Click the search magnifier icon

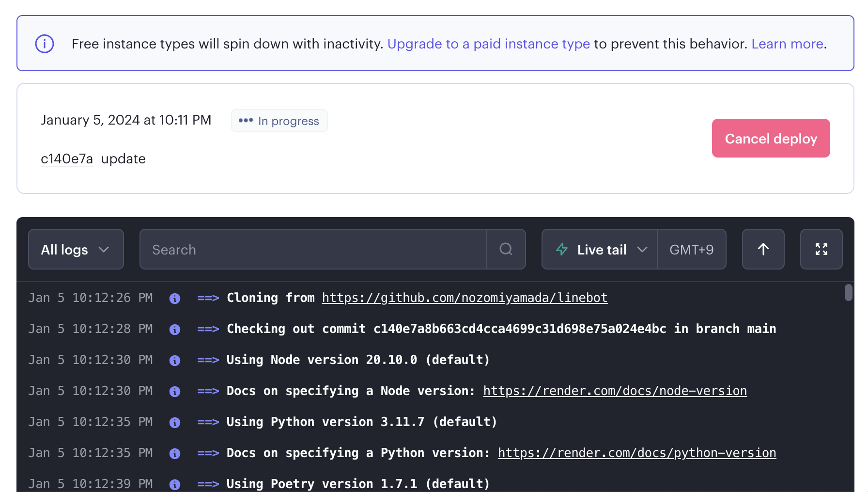[x=506, y=249]
